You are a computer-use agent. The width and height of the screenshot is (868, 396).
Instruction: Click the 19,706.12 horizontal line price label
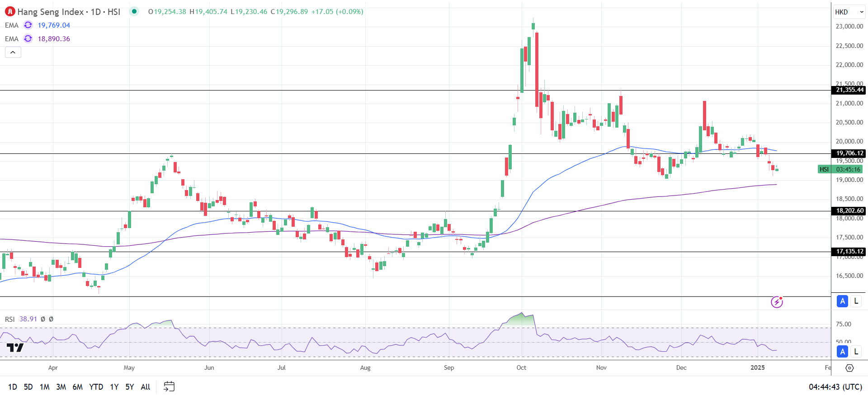coord(849,153)
